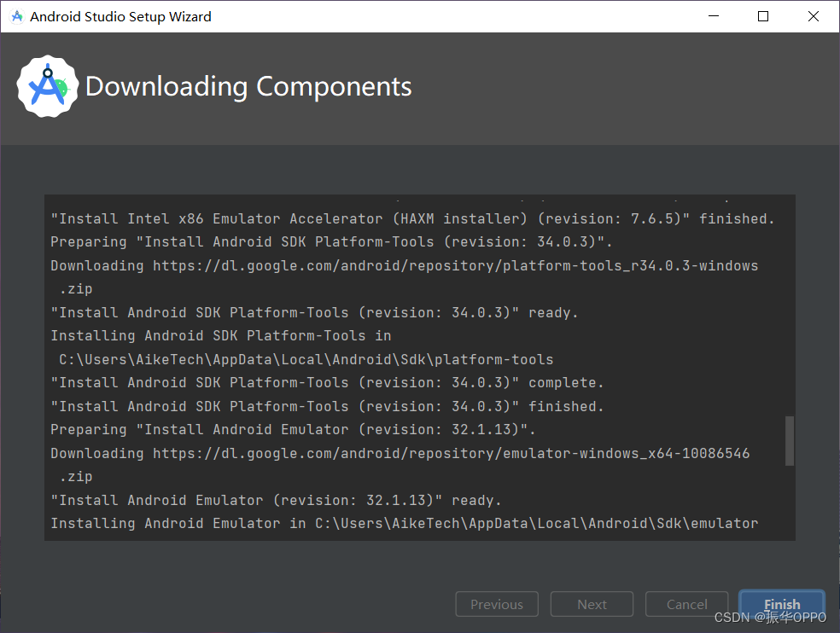This screenshot has width=840, height=633.
Task: Click the Platform-Tools 'finished.' log line
Action: tap(327, 406)
